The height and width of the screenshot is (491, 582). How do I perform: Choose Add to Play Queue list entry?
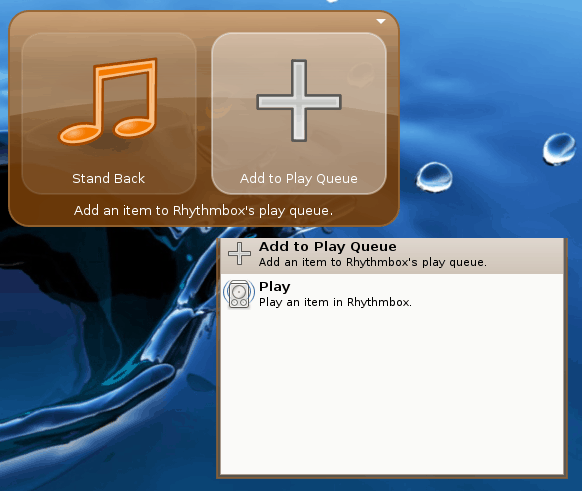[392, 256]
